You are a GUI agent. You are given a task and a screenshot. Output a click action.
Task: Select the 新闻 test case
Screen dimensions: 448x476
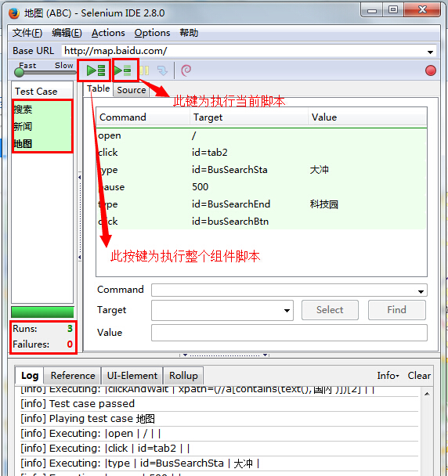(42, 126)
